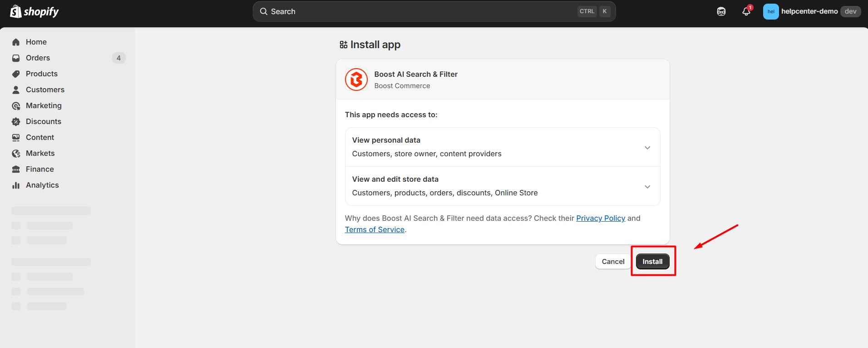868x348 pixels.
Task: Expand View and edit store data
Action: coord(647,187)
